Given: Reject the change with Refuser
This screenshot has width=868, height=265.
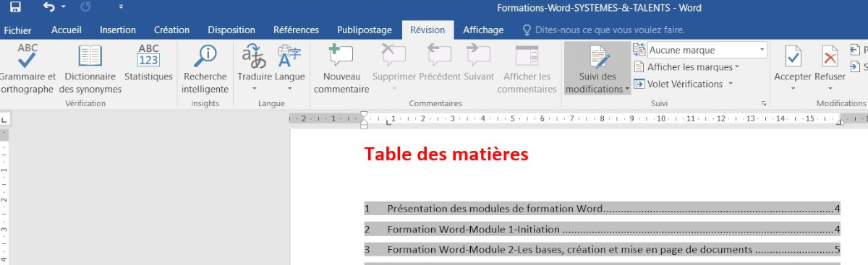Looking at the screenshot, I should 830,62.
